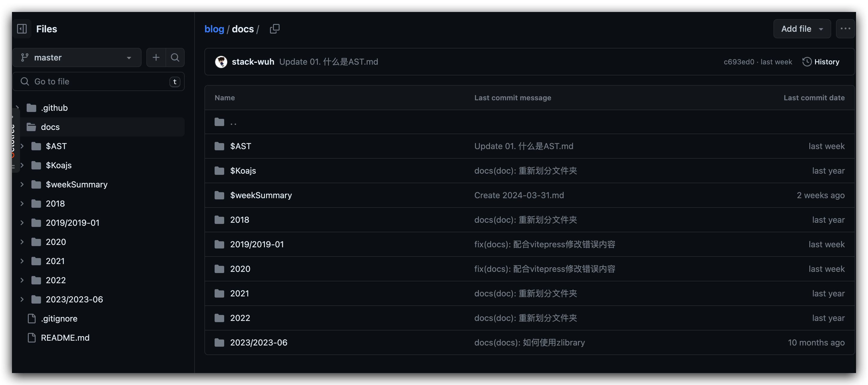This screenshot has width=868, height=385.
Task: Click the stack-wuh avatar image
Action: (x=221, y=62)
